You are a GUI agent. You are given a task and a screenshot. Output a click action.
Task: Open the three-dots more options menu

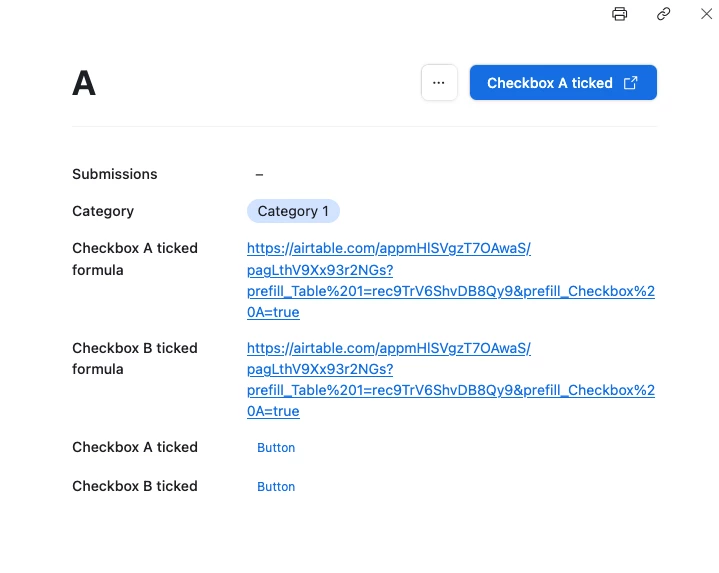(439, 83)
